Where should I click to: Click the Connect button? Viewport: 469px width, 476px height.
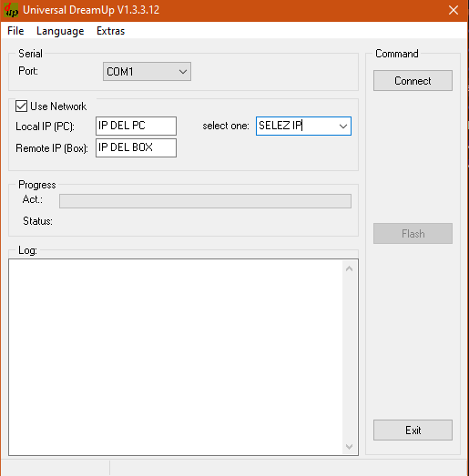pyautogui.click(x=413, y=81)
